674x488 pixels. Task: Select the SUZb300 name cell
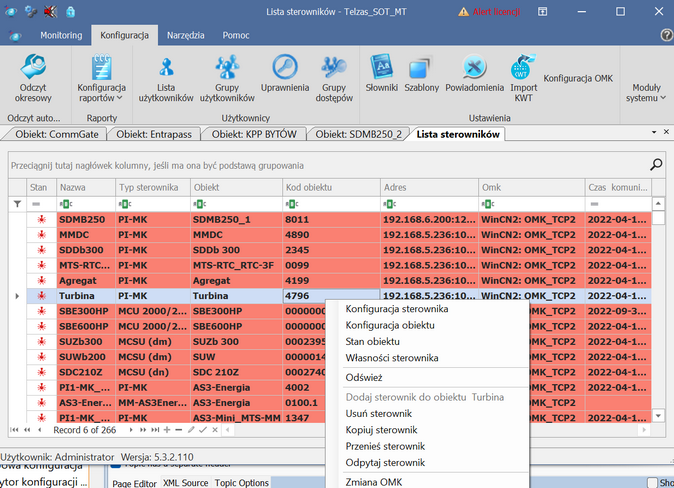coord(86,342)
